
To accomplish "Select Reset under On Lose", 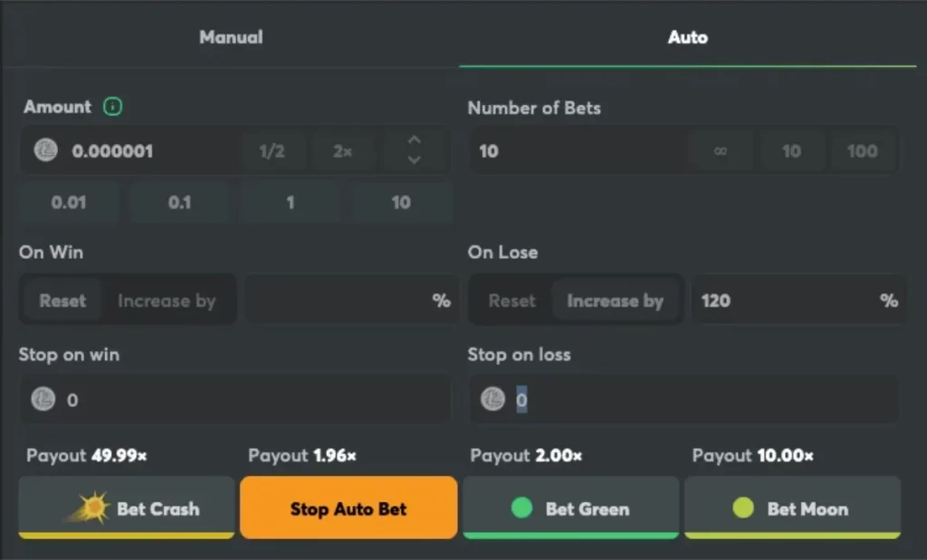I will pyautogui.click(x=511, y=300).
